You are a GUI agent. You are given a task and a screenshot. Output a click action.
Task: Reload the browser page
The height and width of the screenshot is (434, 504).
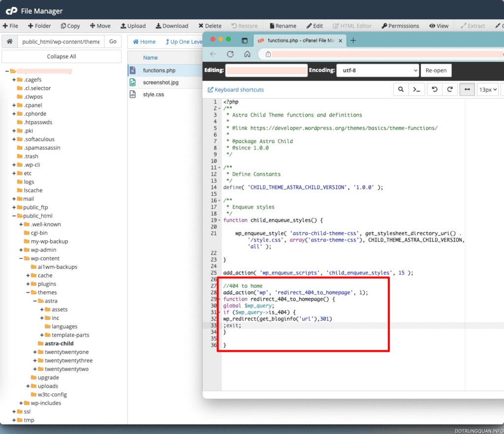(230, 54)
